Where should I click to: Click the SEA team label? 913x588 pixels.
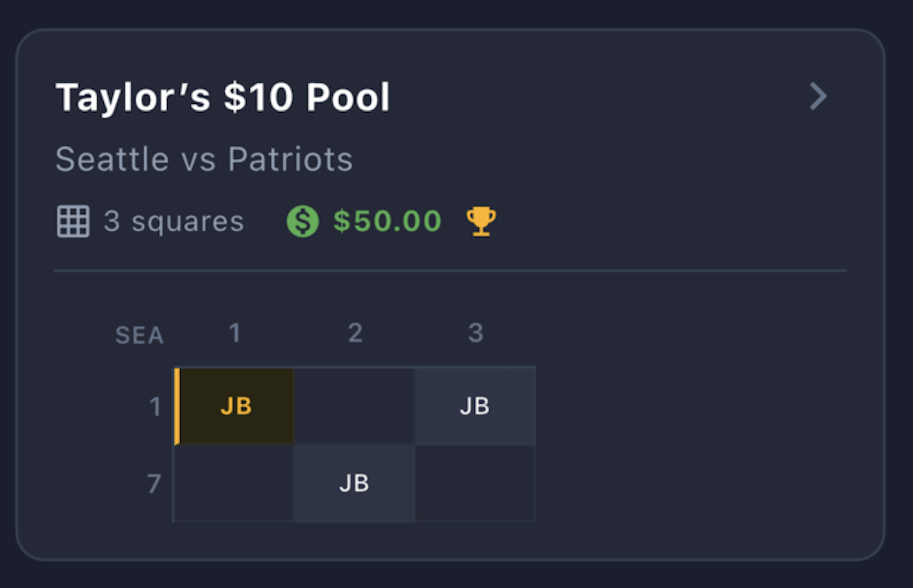pos(140,336)
